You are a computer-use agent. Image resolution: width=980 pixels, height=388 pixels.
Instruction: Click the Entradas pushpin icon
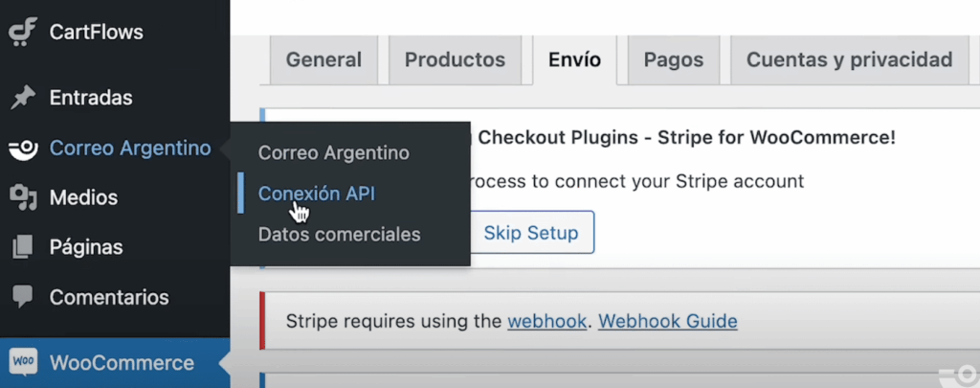(x=23, y=99)
